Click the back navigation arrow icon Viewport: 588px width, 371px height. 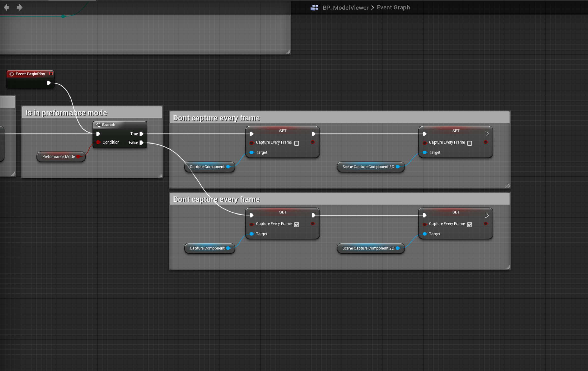(6, 8)
